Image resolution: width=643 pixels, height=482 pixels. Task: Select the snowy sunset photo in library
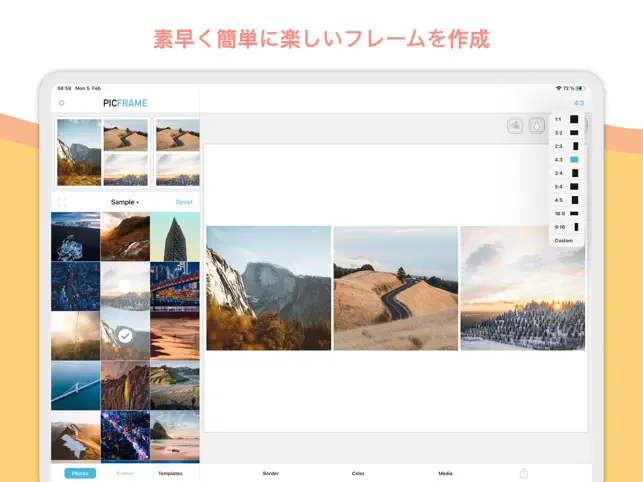(x=125, y=286)
